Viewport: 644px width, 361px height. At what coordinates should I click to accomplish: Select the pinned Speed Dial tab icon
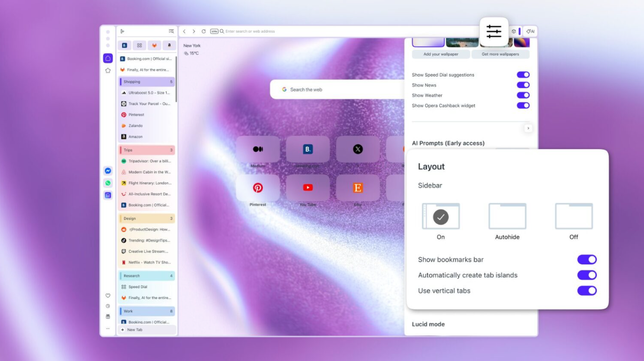[139, 46]
